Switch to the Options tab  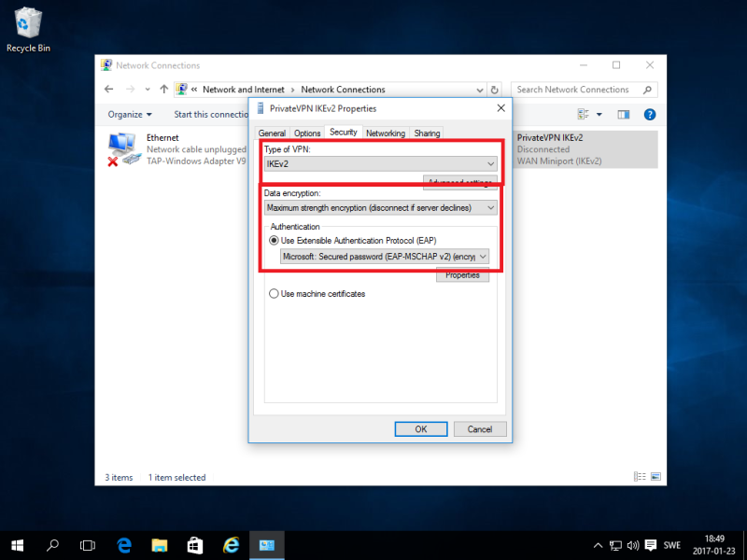[x=307, y=133]
